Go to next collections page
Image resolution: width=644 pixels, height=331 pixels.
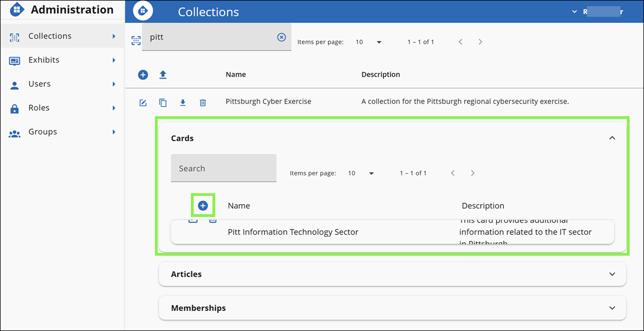click(480, 42)
